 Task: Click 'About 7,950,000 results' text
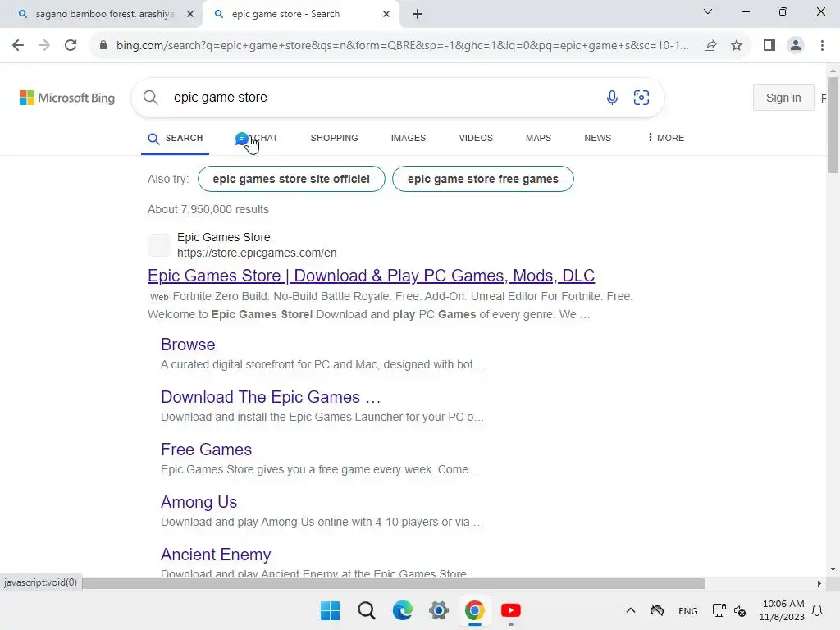coord(208,209)
